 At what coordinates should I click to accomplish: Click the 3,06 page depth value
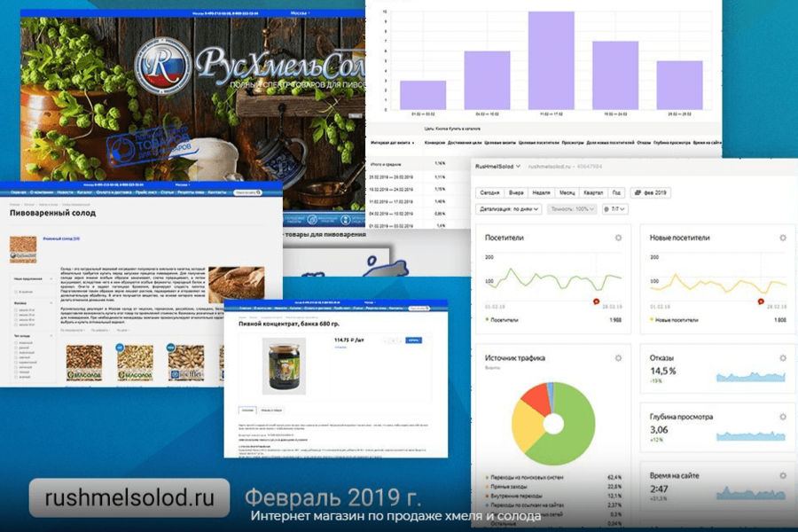click(x=659, y=430)
